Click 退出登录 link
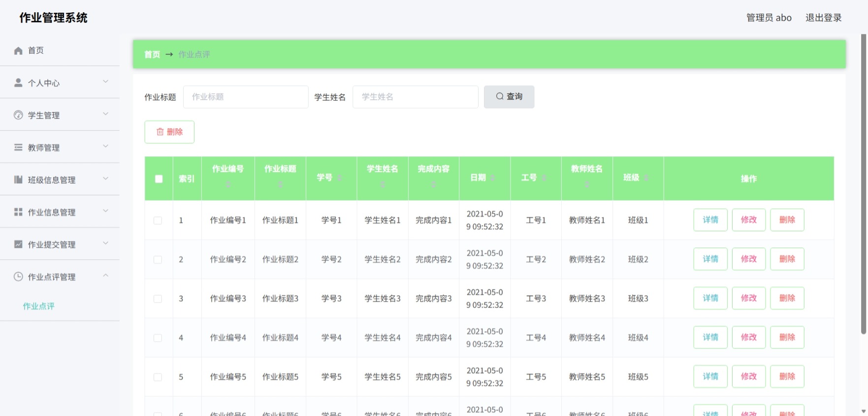 pos(823,18)
